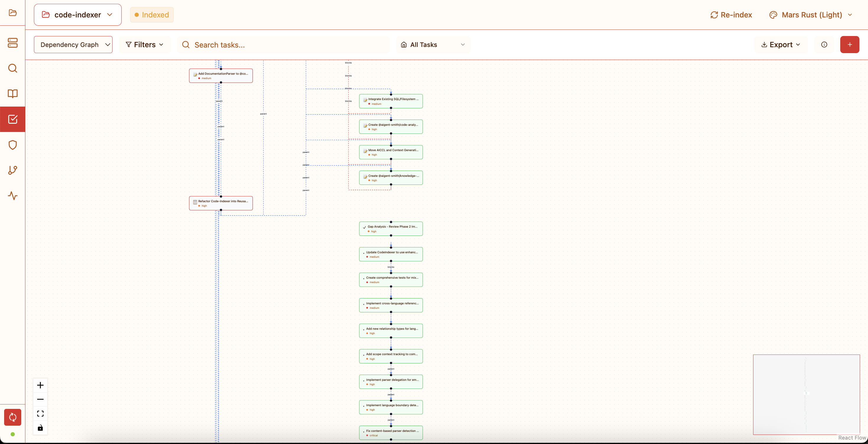
Task: Open the server stack sidebar icon
Action: (x=12, y=43)
